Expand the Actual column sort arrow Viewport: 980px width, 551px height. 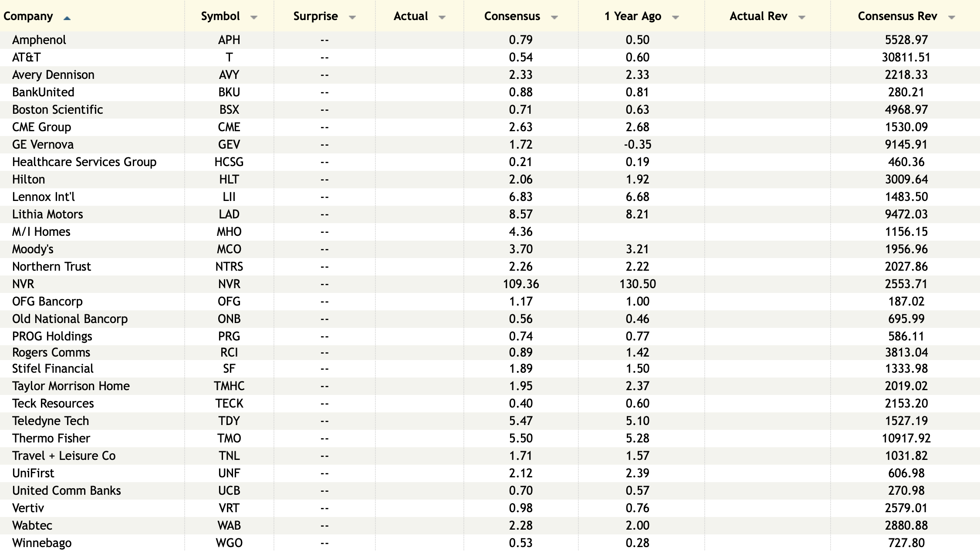(x=442, y=17)
